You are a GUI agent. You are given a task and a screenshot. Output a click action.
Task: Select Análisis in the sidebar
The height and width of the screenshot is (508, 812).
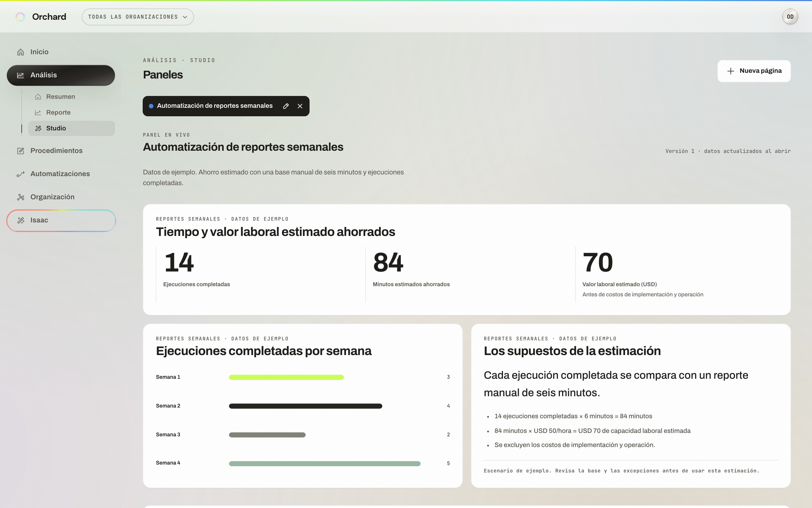point(61,75)
